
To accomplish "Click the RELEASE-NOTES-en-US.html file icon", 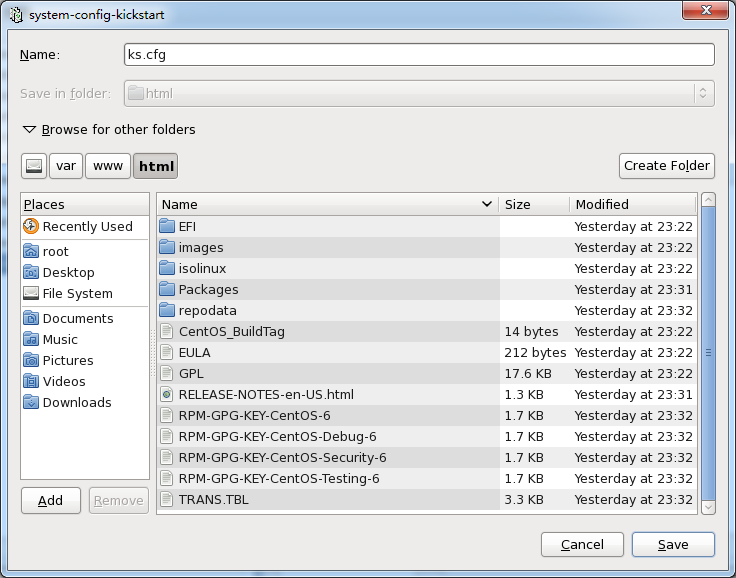I will 167,394.
